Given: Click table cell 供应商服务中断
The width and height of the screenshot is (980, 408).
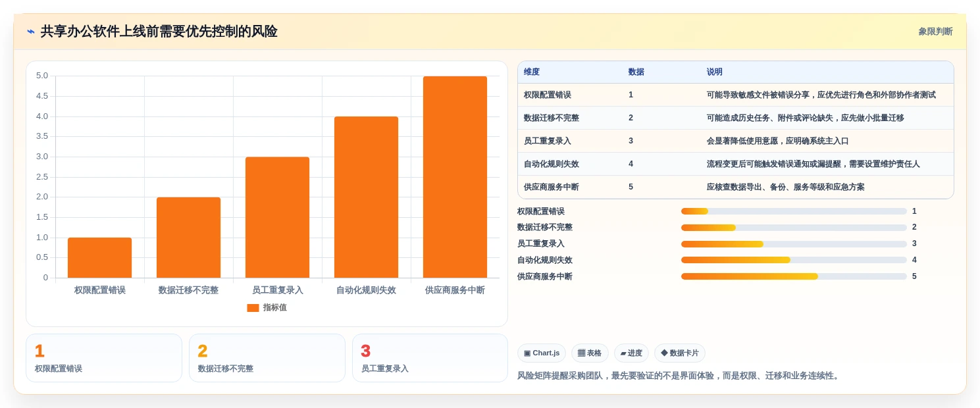Looking at the screenshot, I should pos(552,187).
